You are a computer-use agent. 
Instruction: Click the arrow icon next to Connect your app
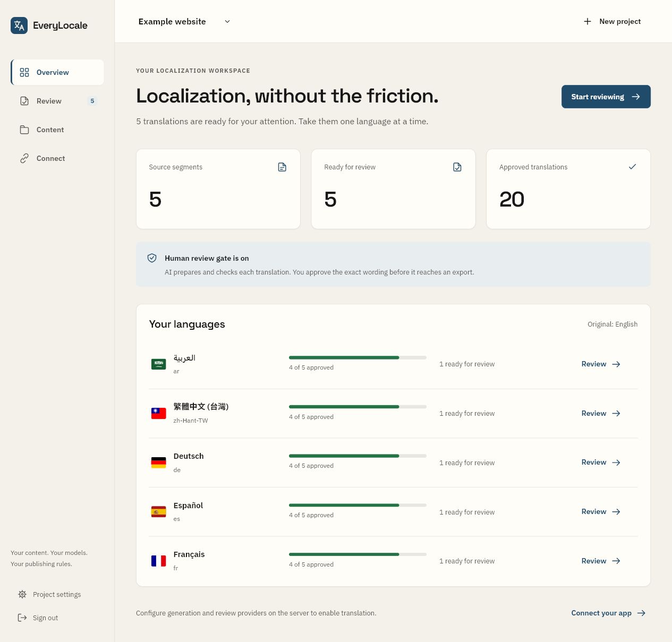(x=642, y=613)
